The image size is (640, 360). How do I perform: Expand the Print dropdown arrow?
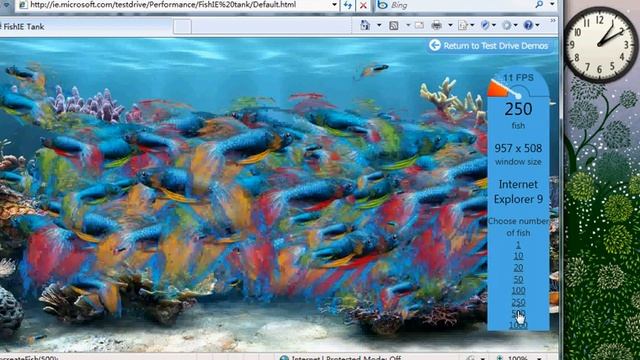coord(450,26)
